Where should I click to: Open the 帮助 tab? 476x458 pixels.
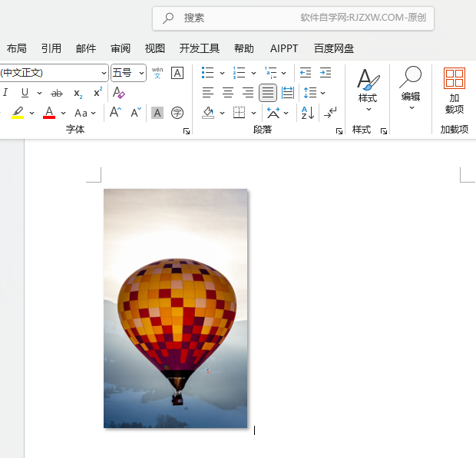click(x=244, y=48)
